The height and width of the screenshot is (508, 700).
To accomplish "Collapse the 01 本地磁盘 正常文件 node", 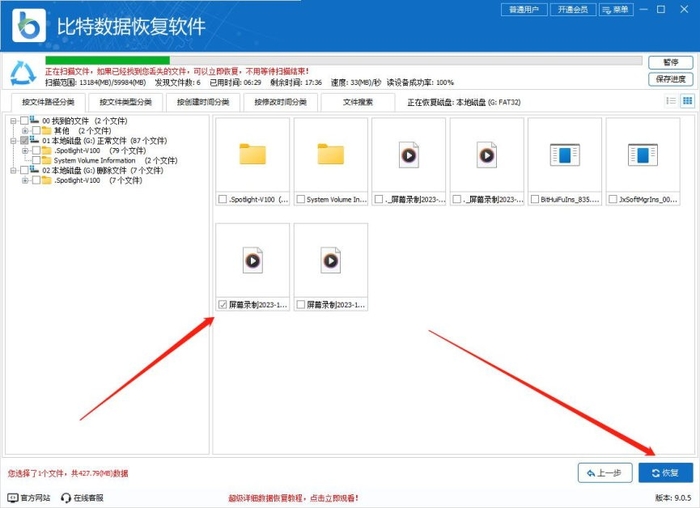I will [13, 141].
